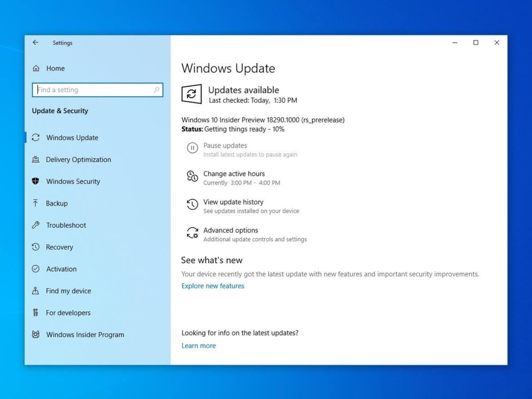Screen dimensions: 532x399
Task: Open the Troubleshoot section
Action: point(66,225)
